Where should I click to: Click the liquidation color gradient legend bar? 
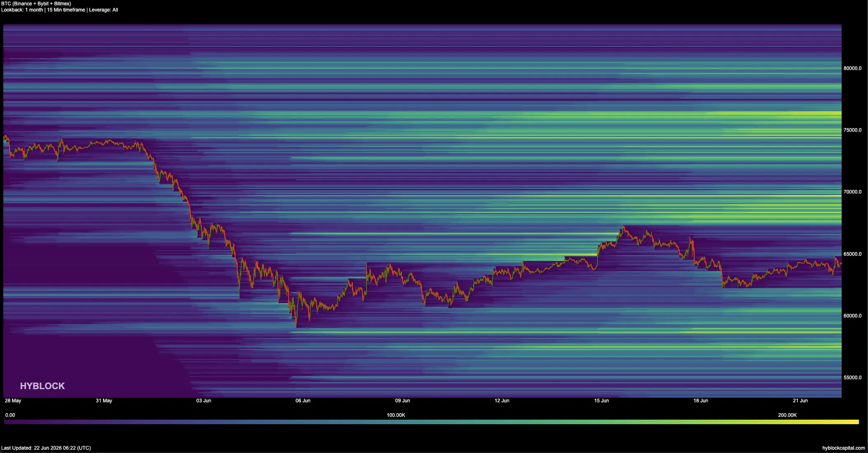pyautogui.click(x=432, y=422)
